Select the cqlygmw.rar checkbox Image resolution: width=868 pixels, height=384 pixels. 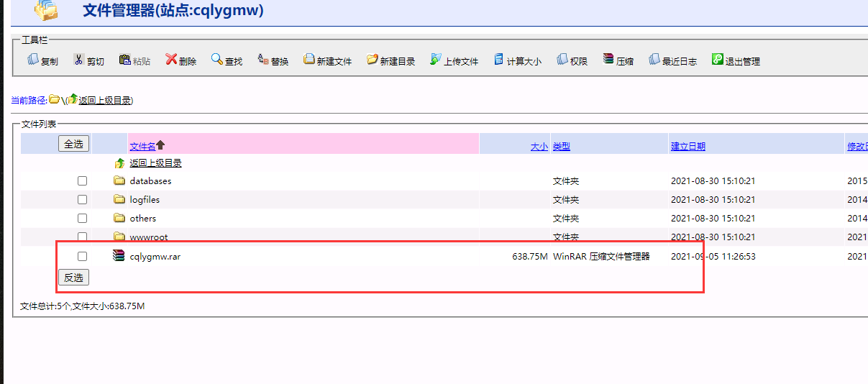pyautogui.click(x=82, y=257)
